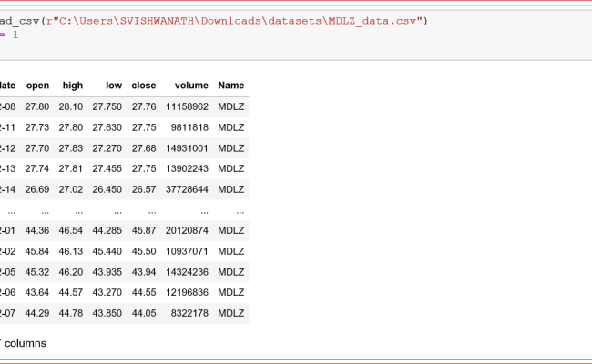Screen dimensions: 592x364
Task: Click the 'volume' column header
Action: point(191,86)
